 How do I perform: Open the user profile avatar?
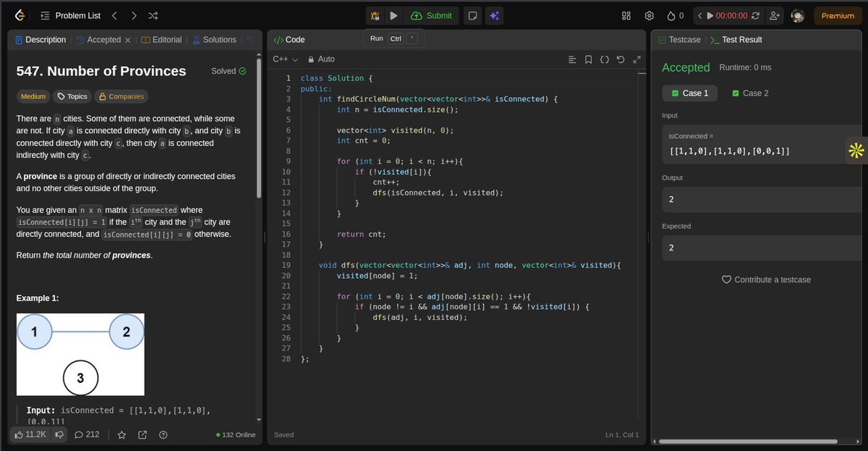798,15
